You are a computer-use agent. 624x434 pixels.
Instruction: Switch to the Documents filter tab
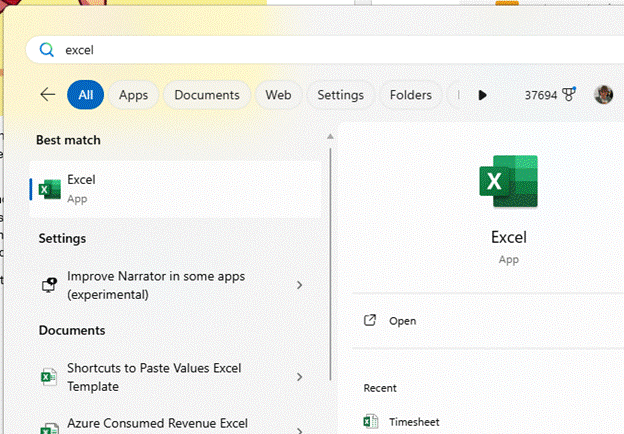[207, 95]
